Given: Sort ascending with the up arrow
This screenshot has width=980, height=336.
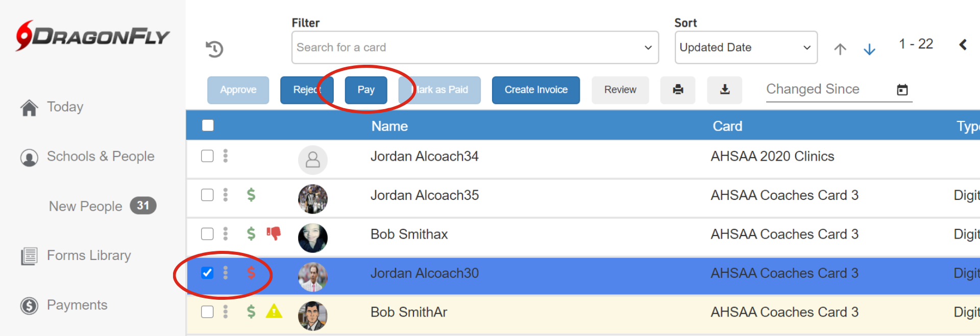Looking at the screenshot, I should pos(840,49).
